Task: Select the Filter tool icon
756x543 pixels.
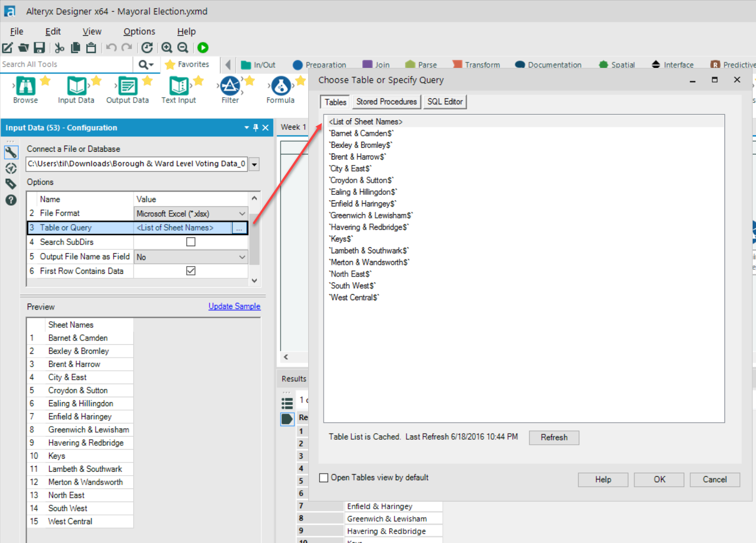Action: click(x=230, y=86)
